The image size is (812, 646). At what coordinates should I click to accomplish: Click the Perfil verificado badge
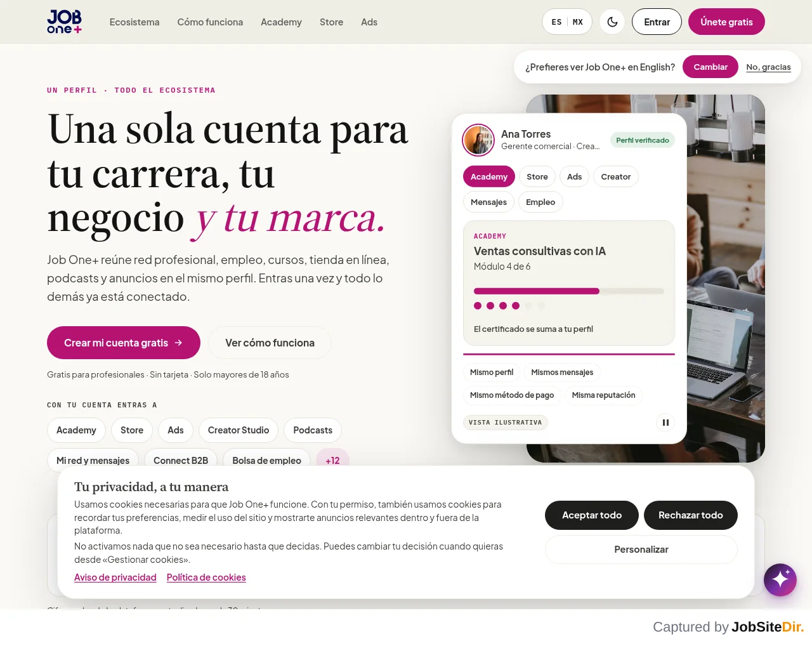coord(643,140)
